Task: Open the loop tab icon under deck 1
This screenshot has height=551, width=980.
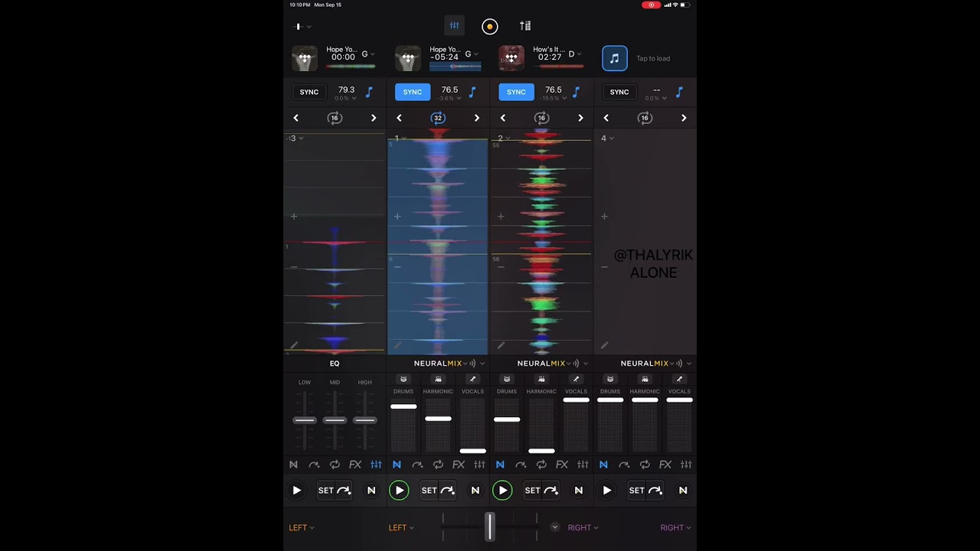Action: 438,465
